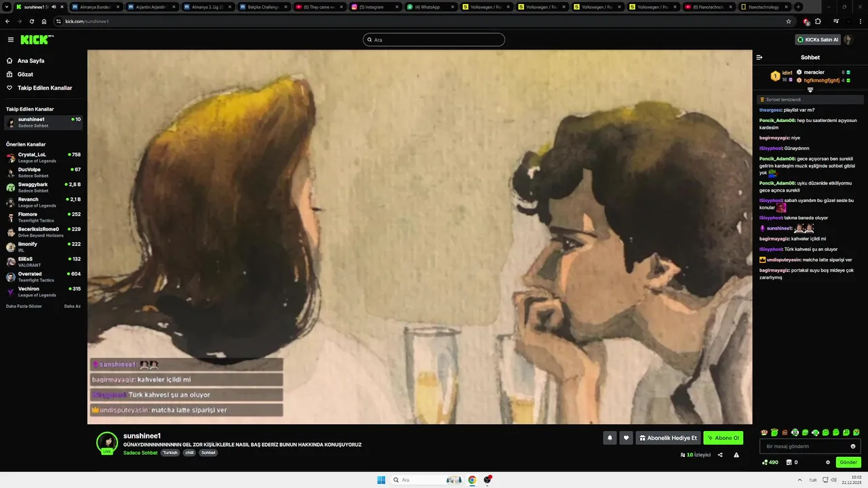Click the browser reload button
This screenshot has height=488, width=868.
(x=31, y=21)
